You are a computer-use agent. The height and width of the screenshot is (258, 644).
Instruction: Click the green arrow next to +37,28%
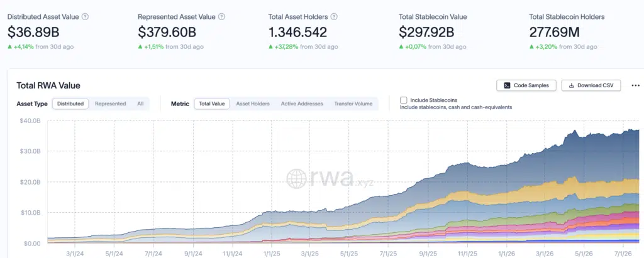pyautogui.click(x=270, y=47)
